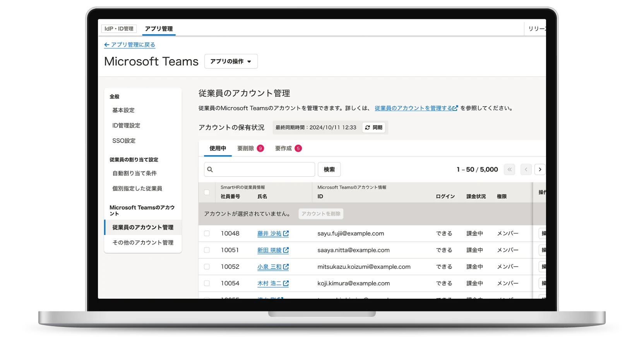Select checkbox for employee 10052
The image size is (644, 337).
click(207, 267)
